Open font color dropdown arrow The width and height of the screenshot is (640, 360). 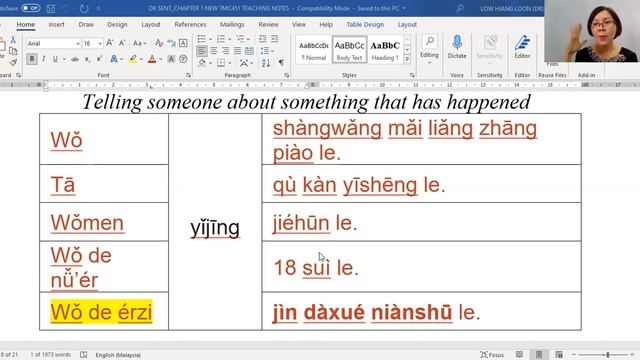tap(160, 60)
